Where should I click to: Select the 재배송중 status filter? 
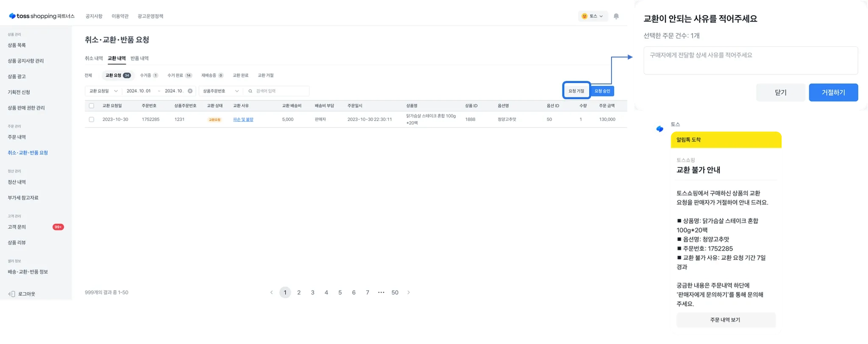tap(212, 75)
